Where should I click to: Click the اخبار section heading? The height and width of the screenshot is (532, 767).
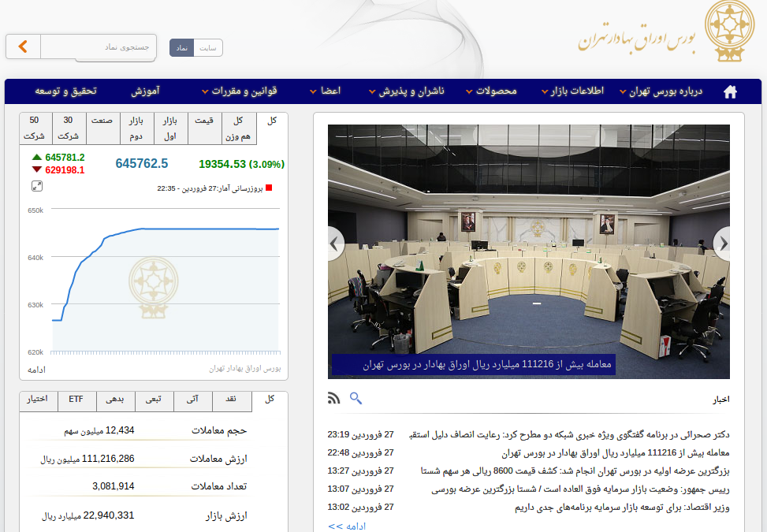tap(721, 400)
